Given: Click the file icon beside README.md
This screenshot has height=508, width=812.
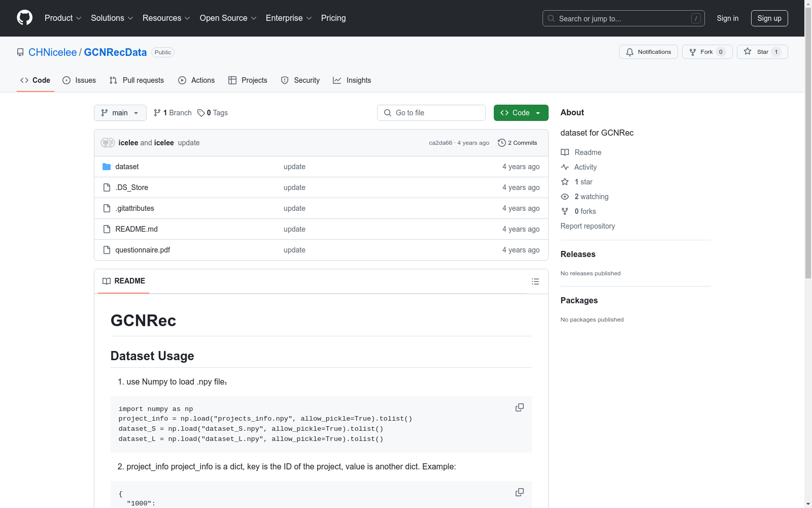Looking at the screenshot, I should pyautogui.click(x=107, y=229).
